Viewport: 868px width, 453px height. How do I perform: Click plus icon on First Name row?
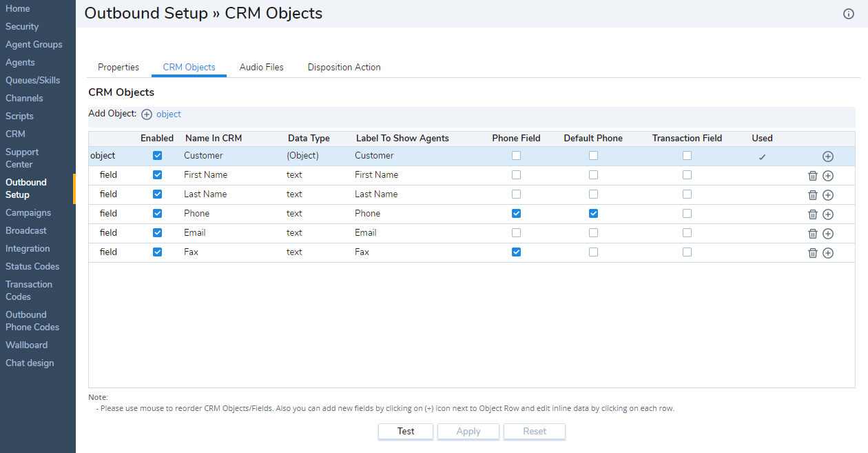(x=828, y=176)
